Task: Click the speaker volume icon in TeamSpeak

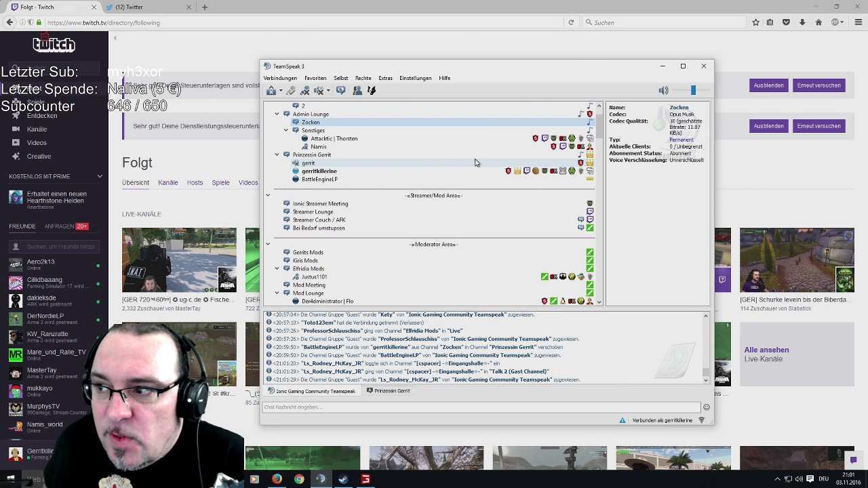Action: tap(663, 90)
